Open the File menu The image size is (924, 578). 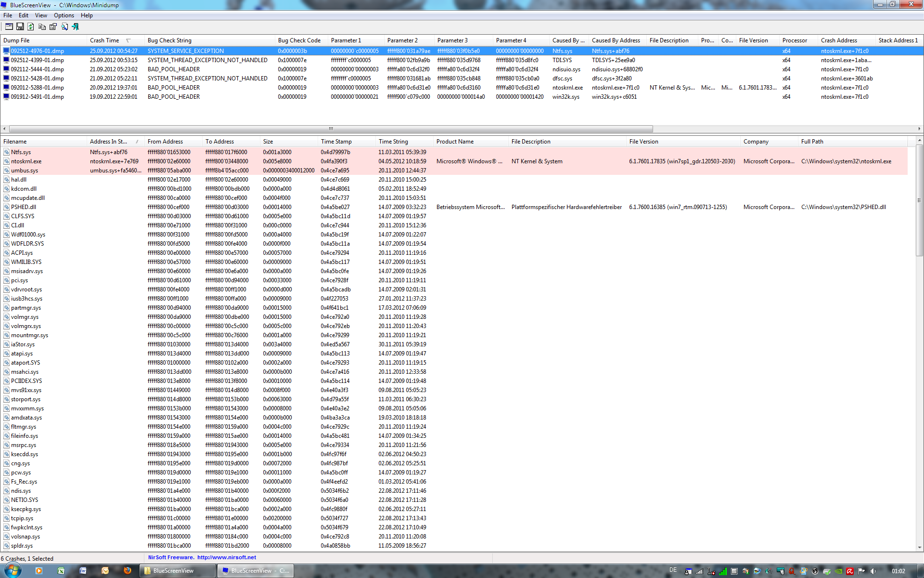coord(8,15)
